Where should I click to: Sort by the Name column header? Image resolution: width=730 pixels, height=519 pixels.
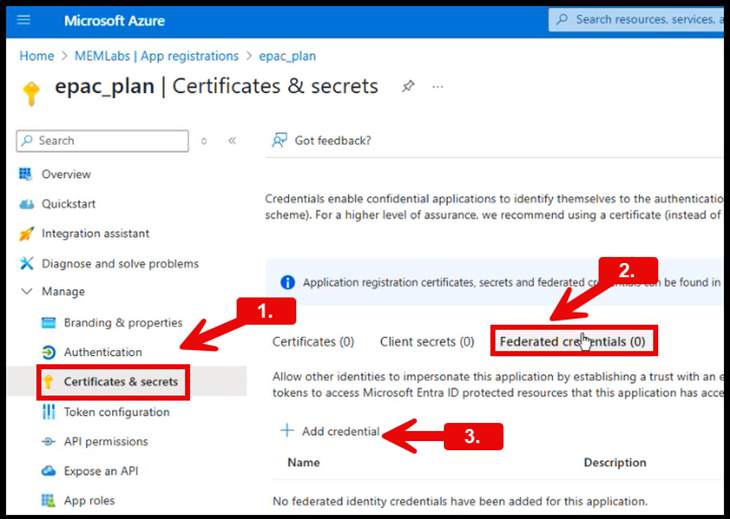pos(304,462)
